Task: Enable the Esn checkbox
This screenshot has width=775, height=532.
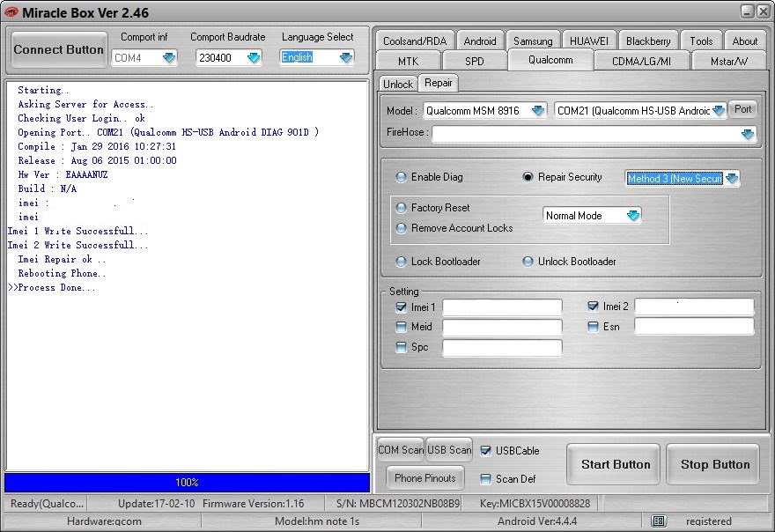Action: [593, 327]
